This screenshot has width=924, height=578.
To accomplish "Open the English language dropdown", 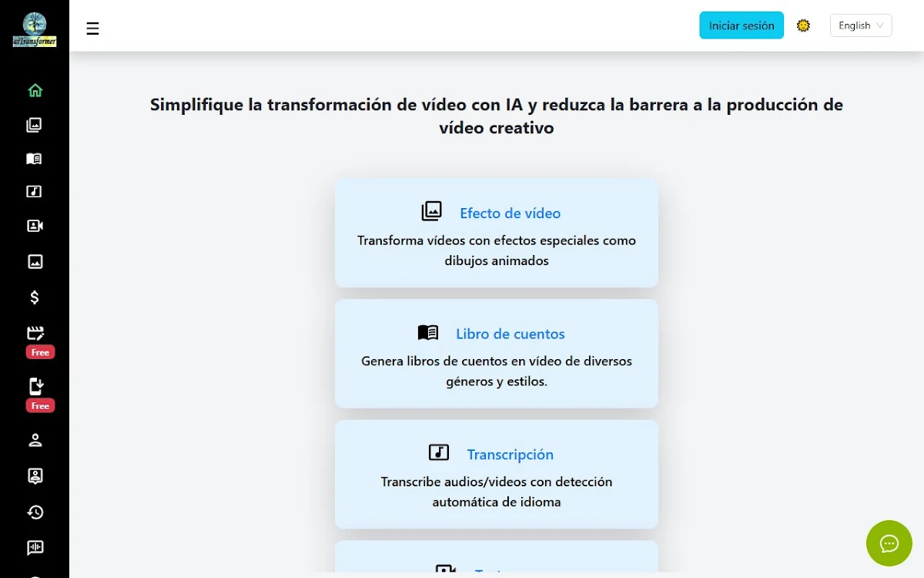I will click(861, 25).
